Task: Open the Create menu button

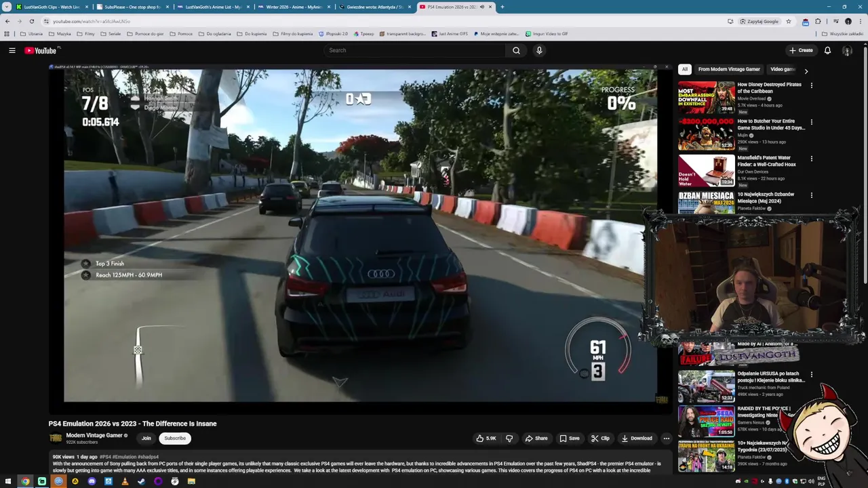Action: [801, 50]
